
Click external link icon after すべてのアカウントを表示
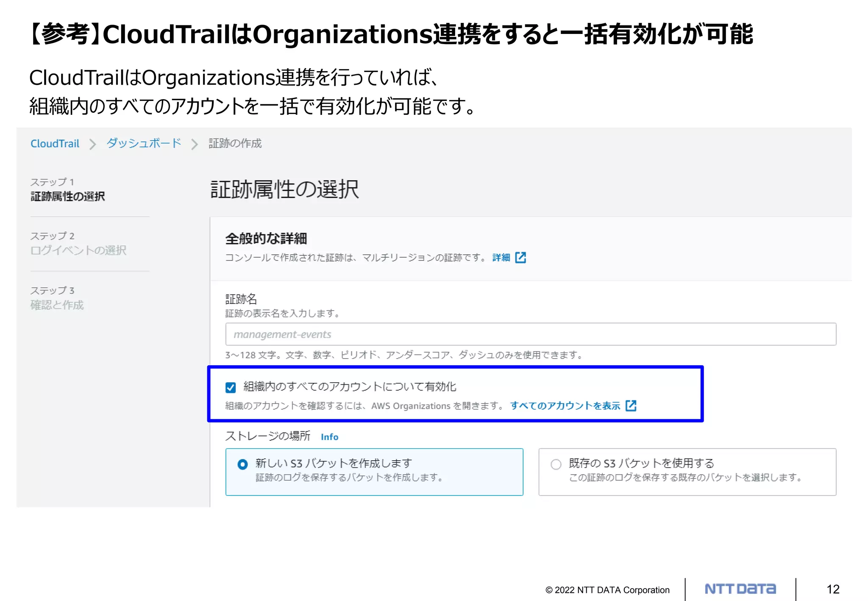(x=631, y=406)
